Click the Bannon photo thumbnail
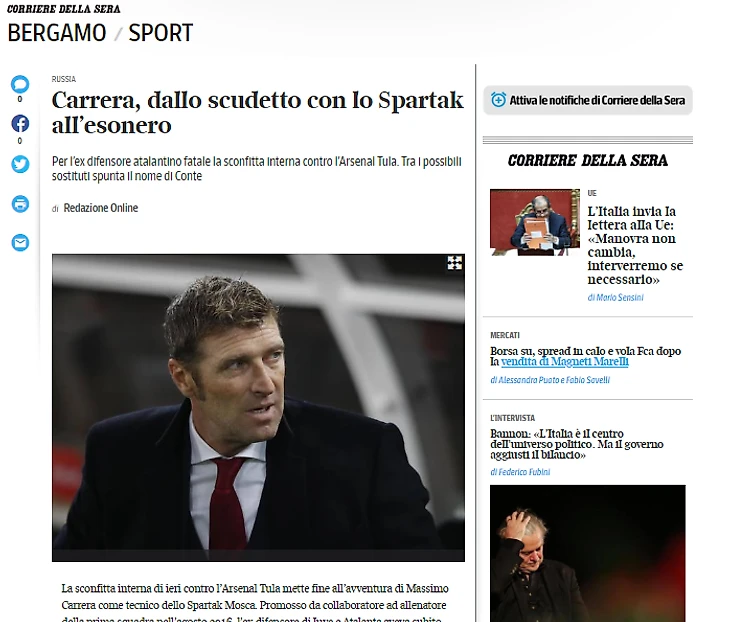 click(x=588, y=553)
